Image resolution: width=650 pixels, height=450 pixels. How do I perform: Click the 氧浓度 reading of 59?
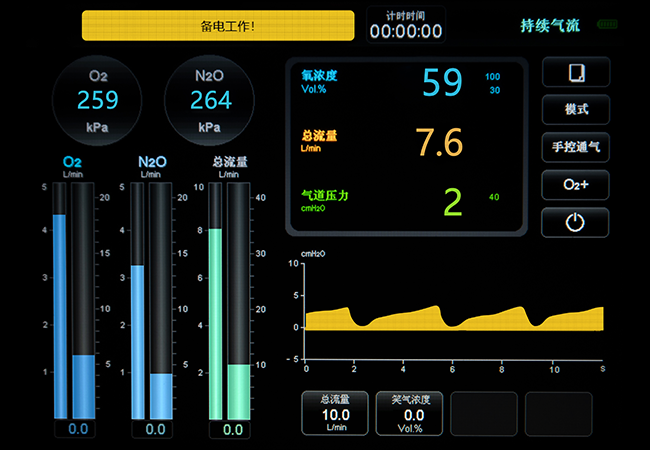click(x=441, y=83)
